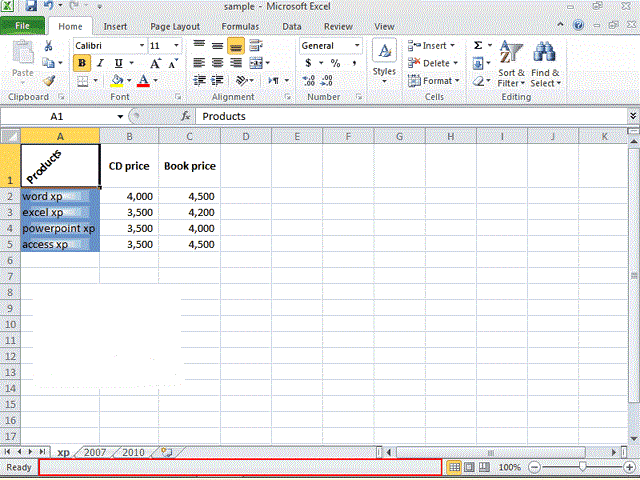Decrease indent in Alignment group
The width and height of the screenshot is (640, 480).
tap(199, 80)
